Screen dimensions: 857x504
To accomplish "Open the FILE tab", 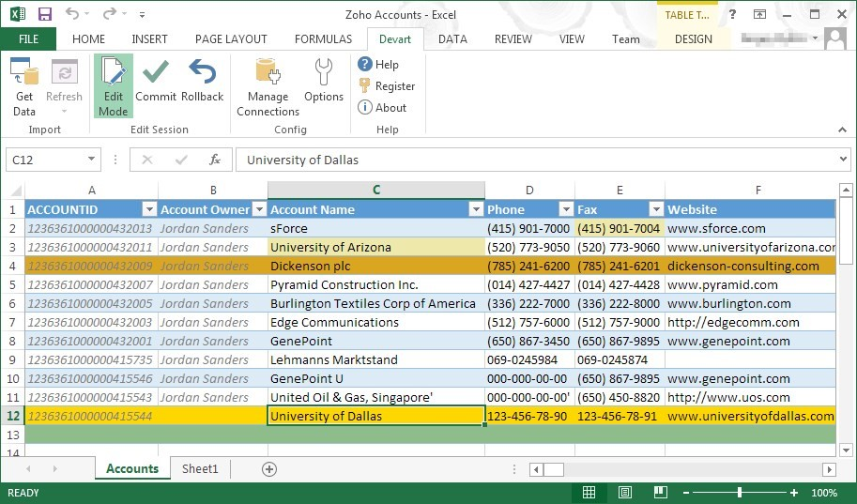I will point(28,38).
